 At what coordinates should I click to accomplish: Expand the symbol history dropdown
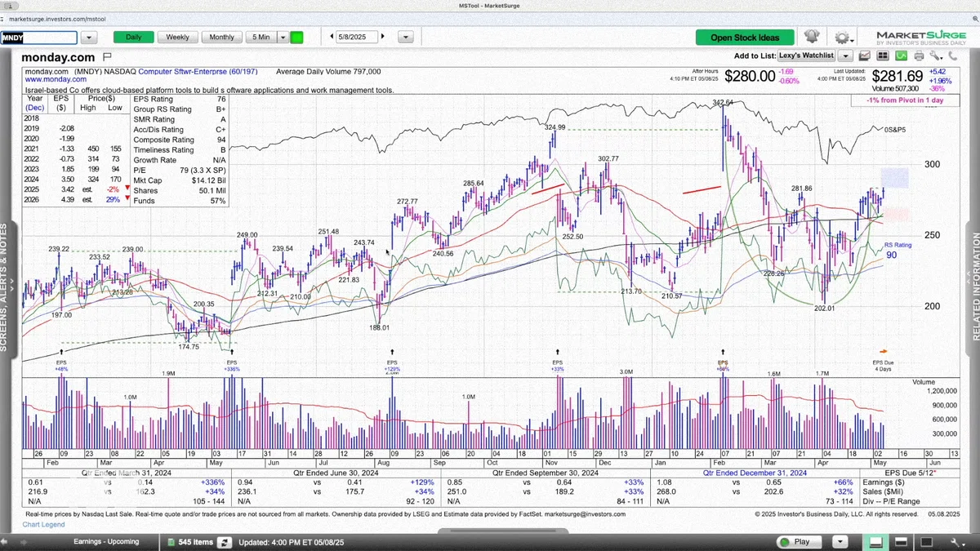pos(89,38)
